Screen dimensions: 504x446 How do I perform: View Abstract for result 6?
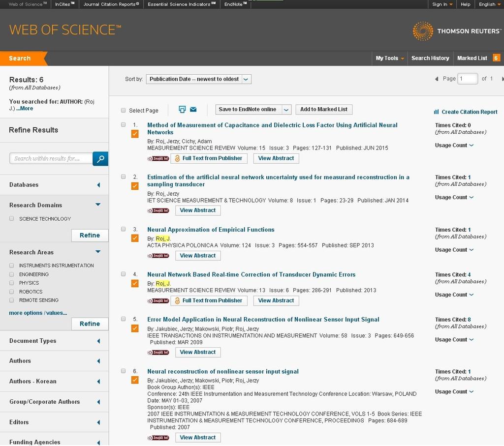coord(198,438)
